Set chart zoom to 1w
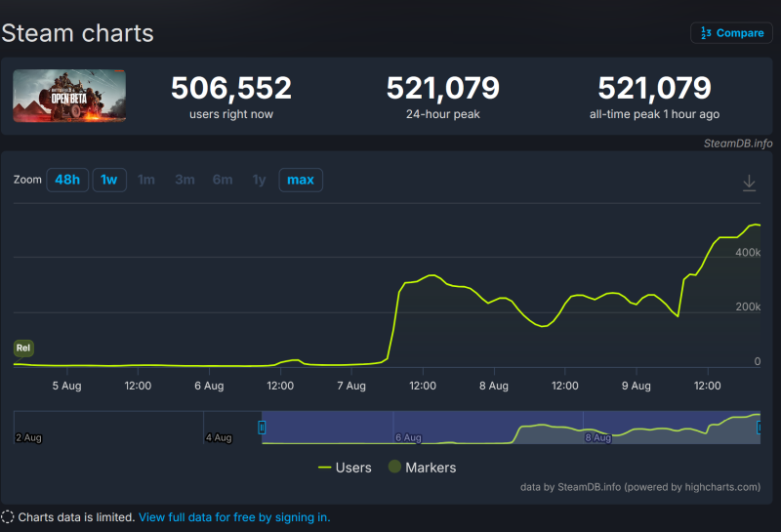781x532 pixels. point(109,180)
